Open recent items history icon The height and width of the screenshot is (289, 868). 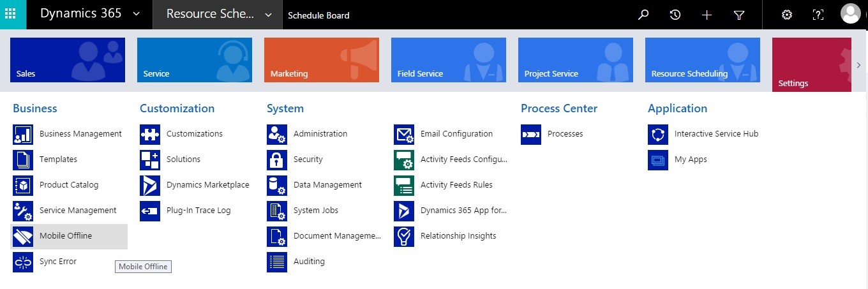tap(675, 15)
